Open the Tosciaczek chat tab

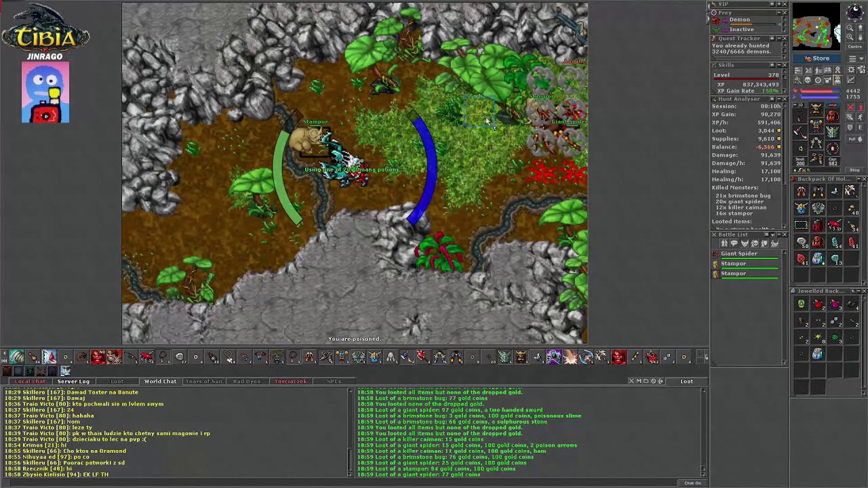point(290,382)
